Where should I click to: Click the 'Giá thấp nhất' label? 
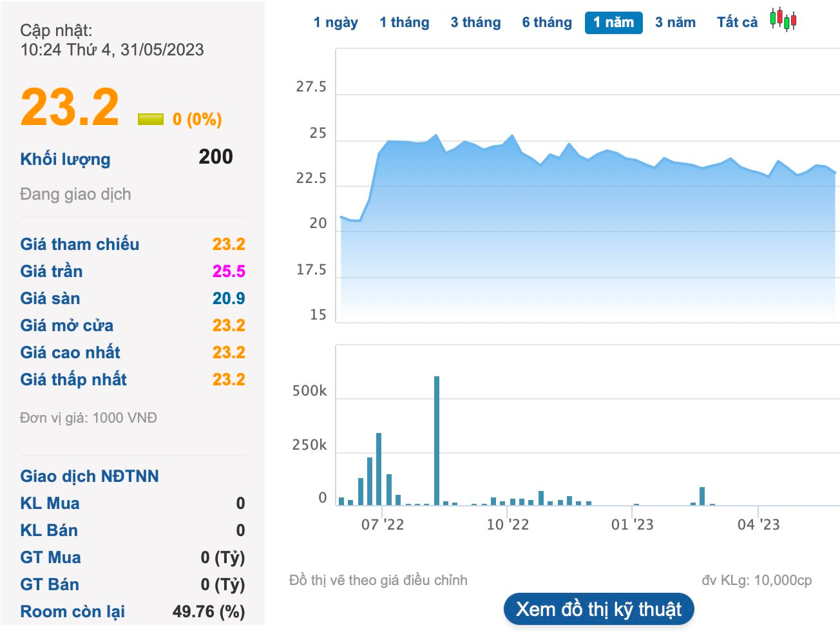click(x=73, y=379)
